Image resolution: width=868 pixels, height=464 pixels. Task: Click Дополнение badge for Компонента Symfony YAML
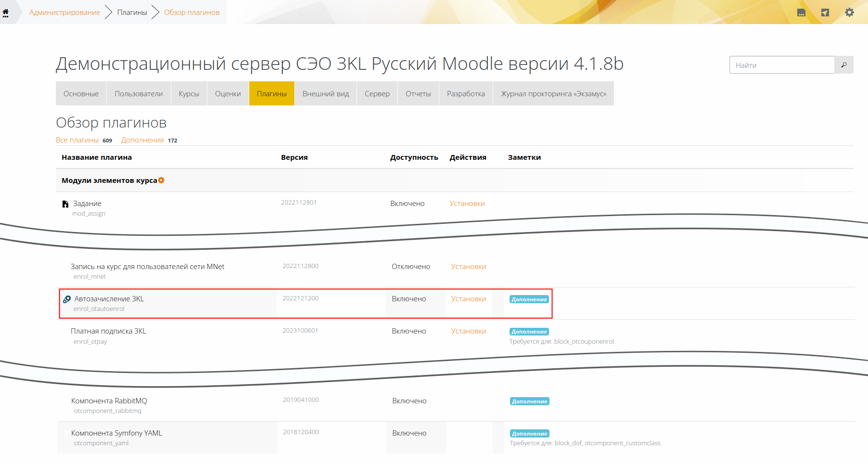tap(530, 434)
